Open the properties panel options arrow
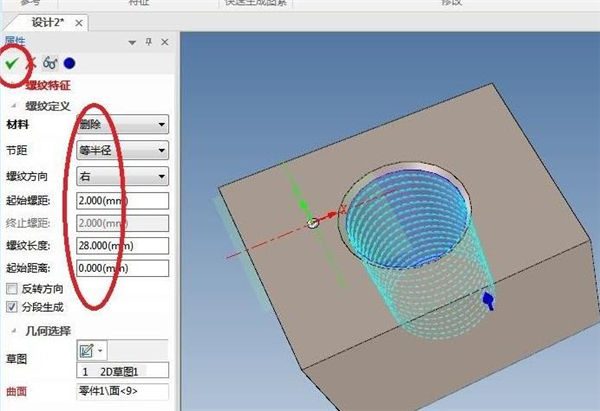600x411 pixels. 132,42
